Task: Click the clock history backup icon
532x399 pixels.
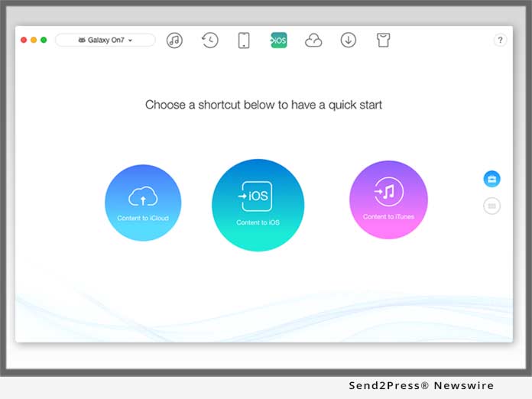Action: [209, 41]
